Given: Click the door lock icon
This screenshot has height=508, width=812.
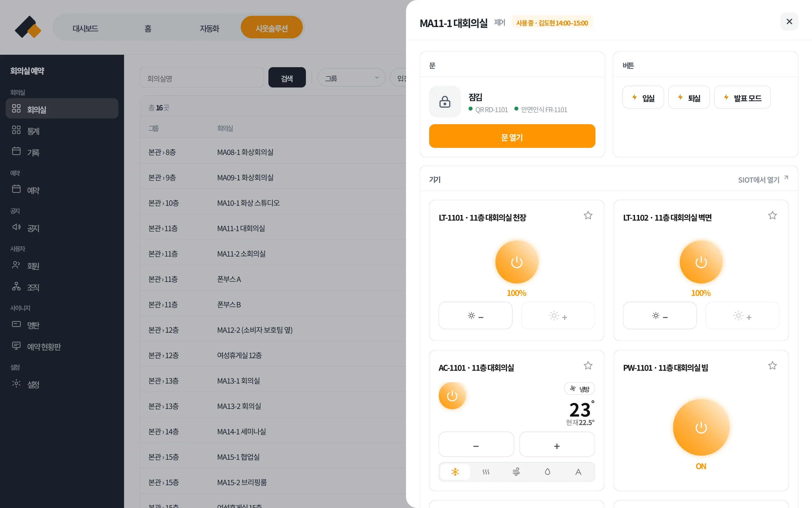Looking at the screenshot, I should click(x=445, y=102).
